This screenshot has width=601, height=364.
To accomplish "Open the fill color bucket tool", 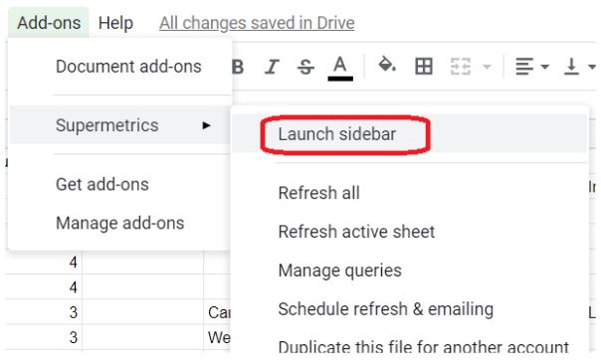I will coord(387,65).
